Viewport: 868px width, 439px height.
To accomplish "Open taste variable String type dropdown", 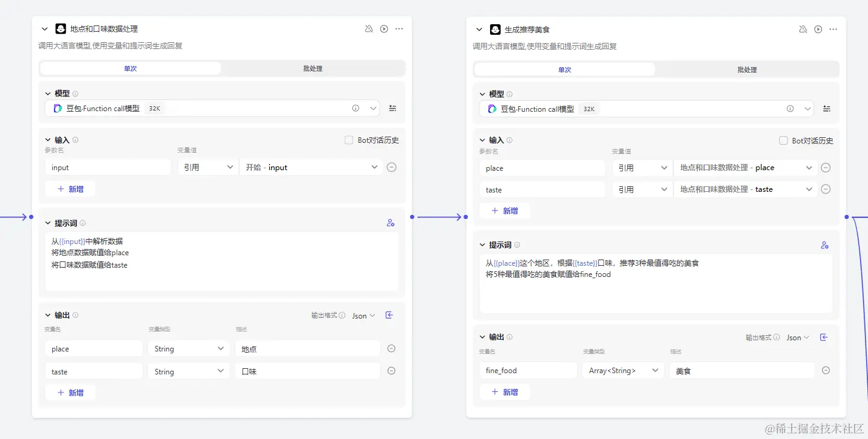I will tap(189, 371).
